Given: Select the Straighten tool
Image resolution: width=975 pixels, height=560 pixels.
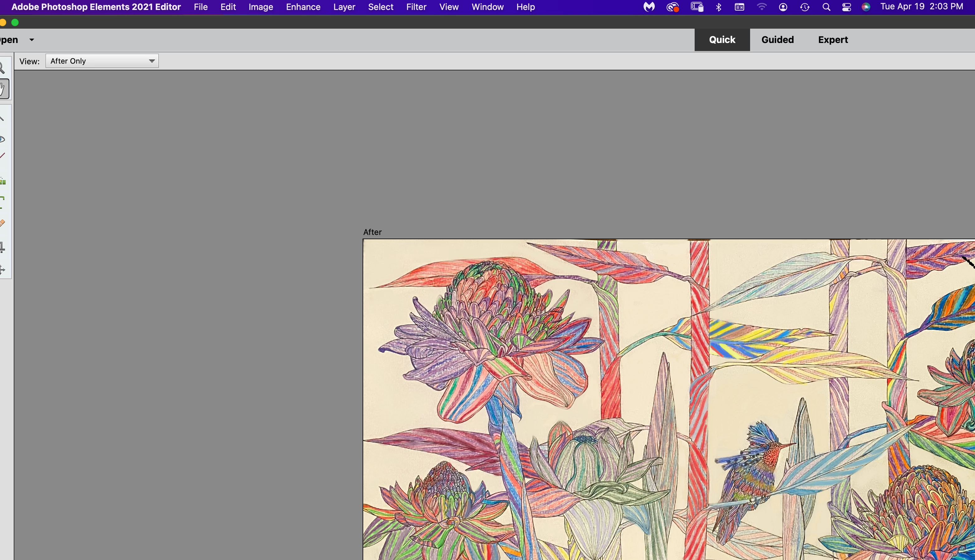Looking at the screenshot, I should pos(3,181).
